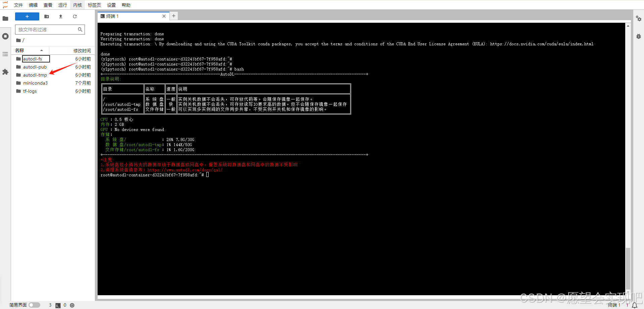
Task: Click the terminal prompt cursor line
Action: coord(155,175)
